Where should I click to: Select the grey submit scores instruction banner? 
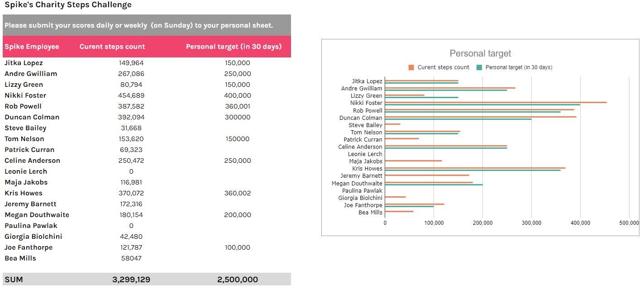pyautogui.click(x=147, y=25)
